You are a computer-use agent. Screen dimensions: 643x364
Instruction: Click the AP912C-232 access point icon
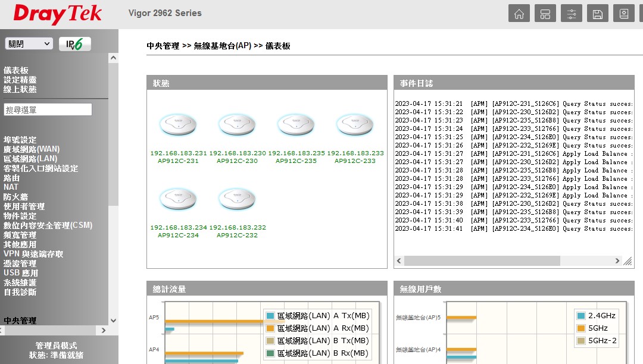click(x=237, y=200)
